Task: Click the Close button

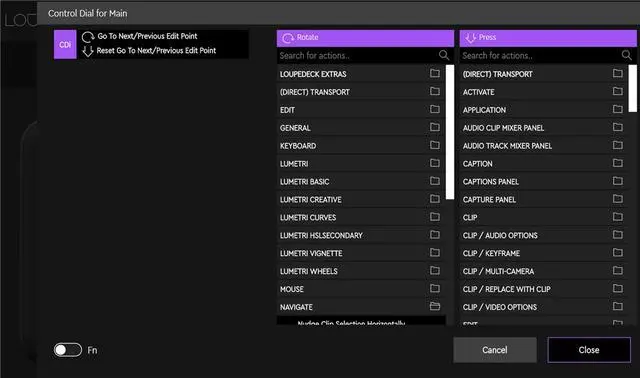Action: pyautogui.click(x=589, y=350)
